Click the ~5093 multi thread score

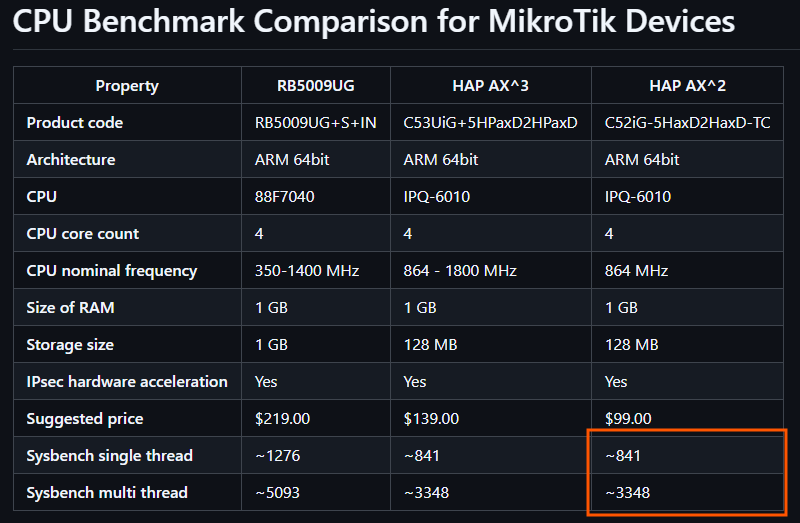click(x=279, y=493)
